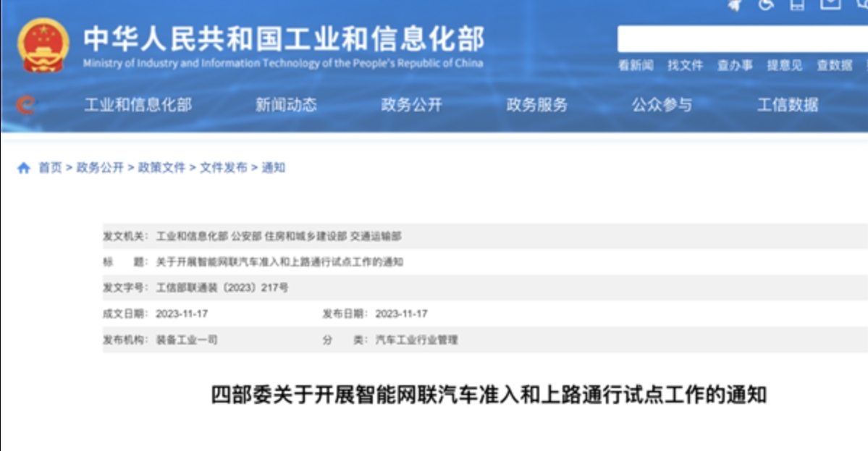Open the accessibility wheelchair icon
Image resolution: width=868 pixels, height=451 pixels.
766,5
